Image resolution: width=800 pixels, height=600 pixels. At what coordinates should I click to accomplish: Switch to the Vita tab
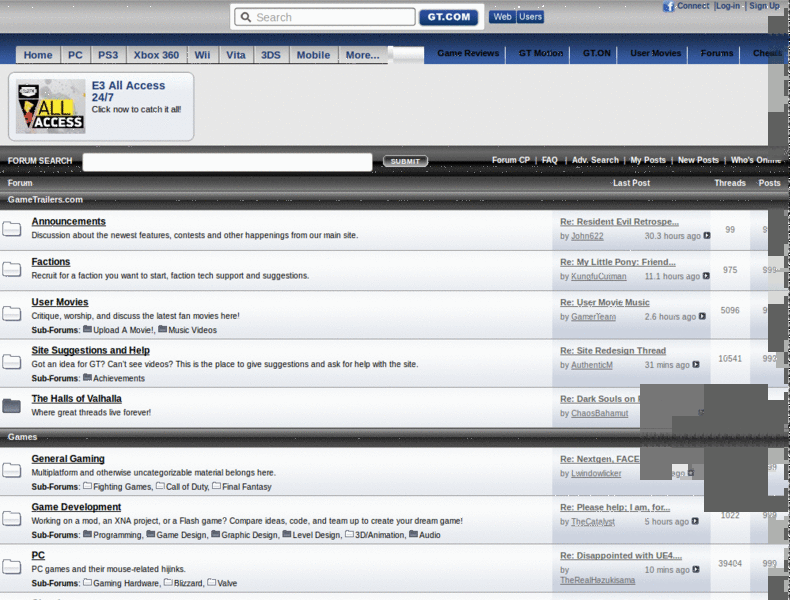coord(236,55)
